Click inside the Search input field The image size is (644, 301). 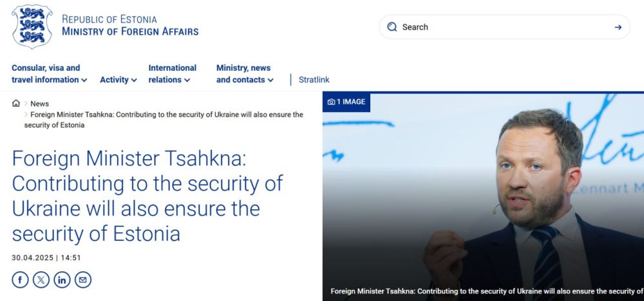[x=502, y=27]
